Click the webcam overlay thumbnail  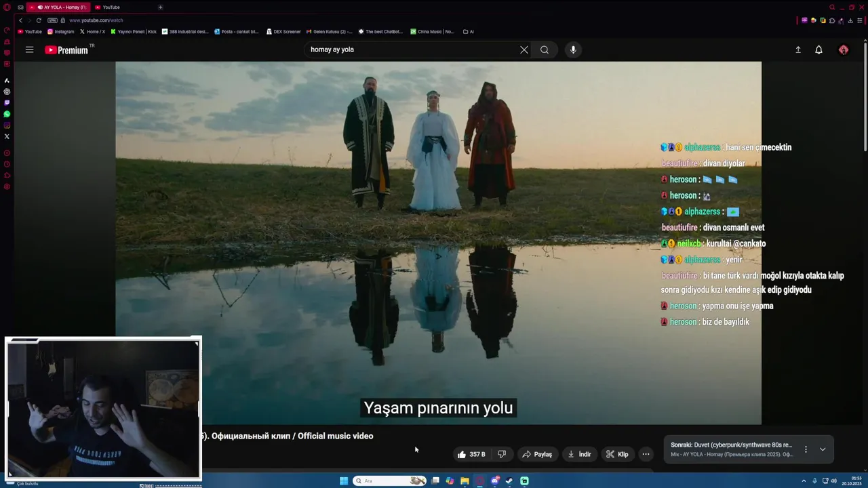coord(103,409)
